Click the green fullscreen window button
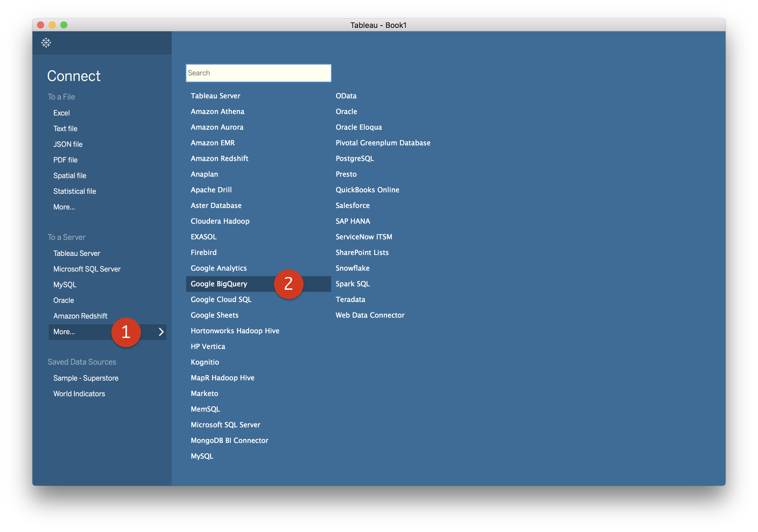This screenshot has height=532, width=758. click(64, 25)
